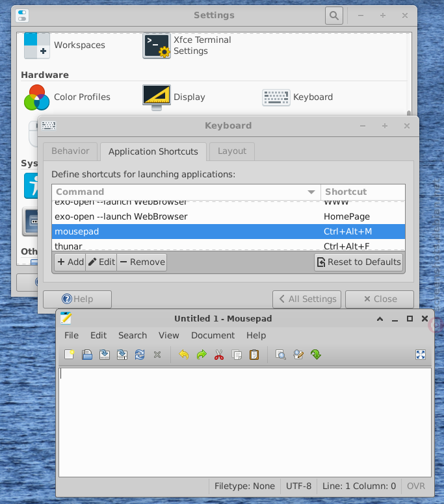Click the gray X close-document icon in Mousepad toolbar
This screenshot has height=504, width=444.
(157, 355)
